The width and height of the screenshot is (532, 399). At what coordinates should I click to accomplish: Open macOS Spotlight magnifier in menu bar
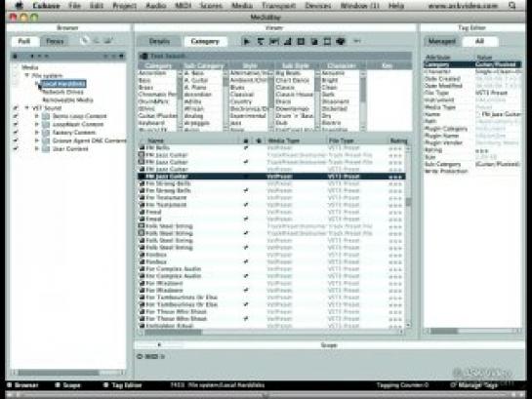pyautogui.click(x=512, y=6)
